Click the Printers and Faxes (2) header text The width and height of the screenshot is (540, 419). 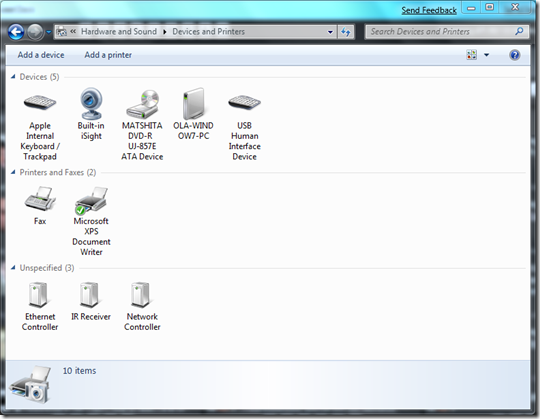pyautogui.click(x=58, y=172)
